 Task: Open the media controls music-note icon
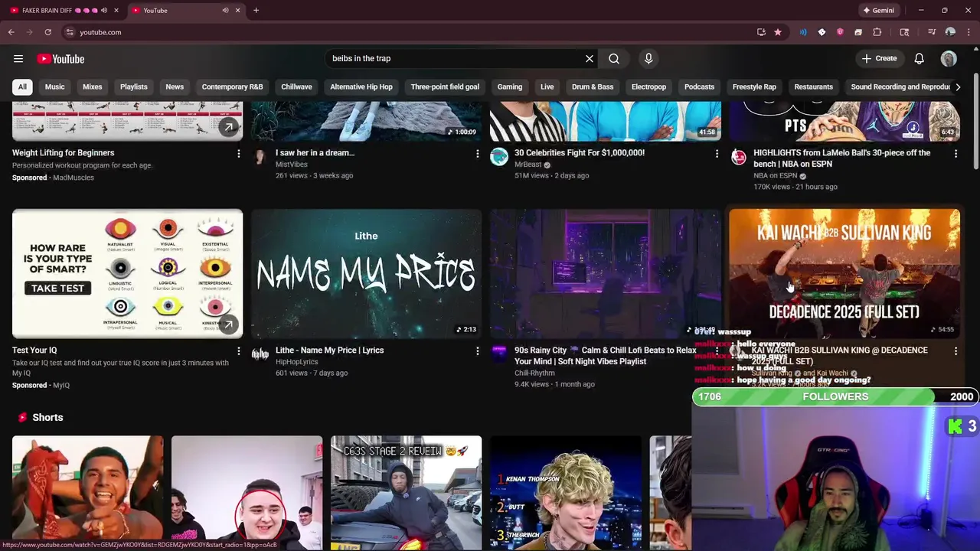pos(932,32)
